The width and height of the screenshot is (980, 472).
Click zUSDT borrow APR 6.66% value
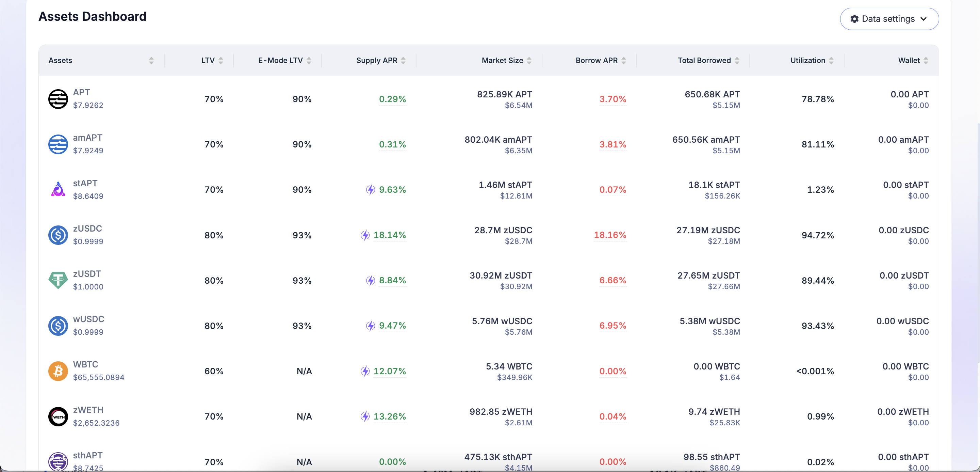click(612, 280)
